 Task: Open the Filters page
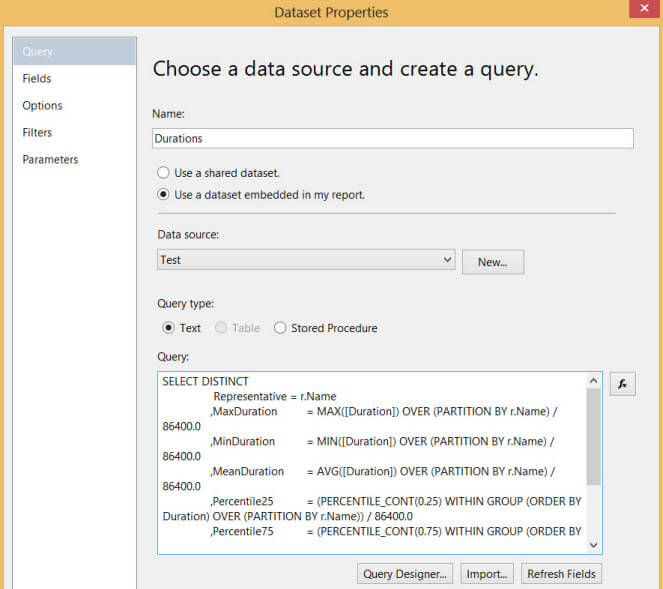(37, 133)
